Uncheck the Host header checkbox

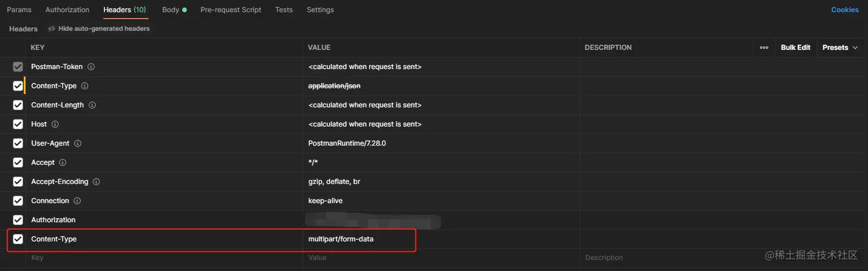(18, 124)
